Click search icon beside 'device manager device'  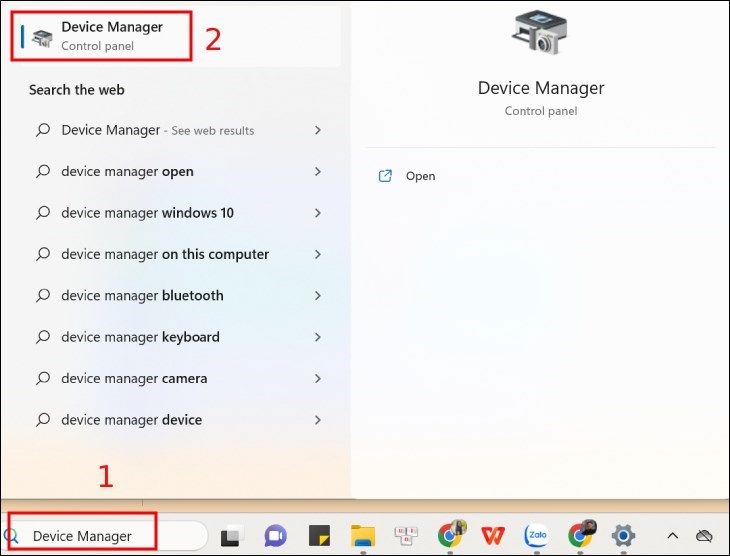43,420
